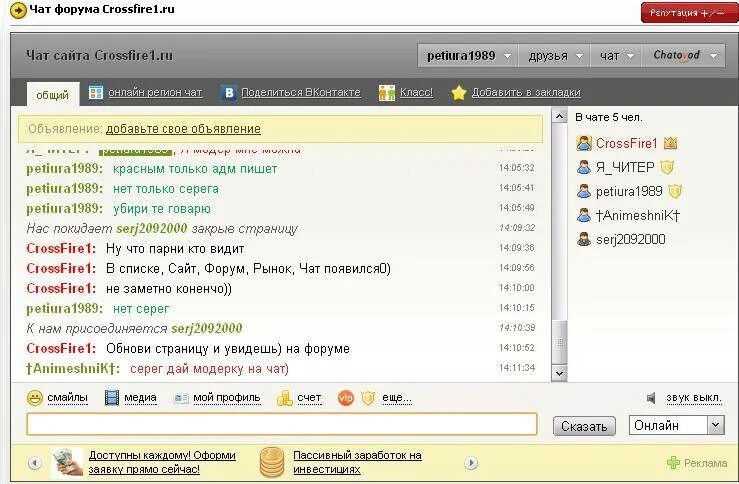
Task: Select user CrossFire1 in user list
Action: coord(626,143)
